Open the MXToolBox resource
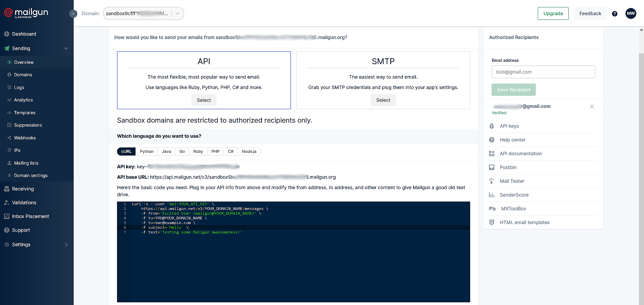The image size is (644, 305). [513, 209]
